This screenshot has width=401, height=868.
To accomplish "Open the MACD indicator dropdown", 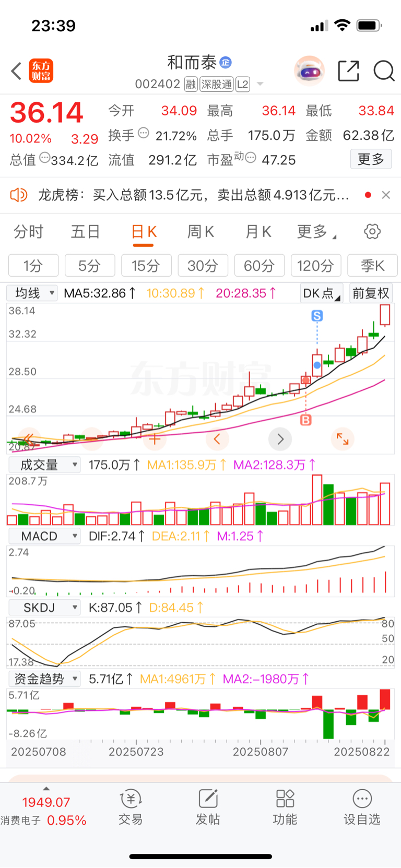I will tap(45, 536).
